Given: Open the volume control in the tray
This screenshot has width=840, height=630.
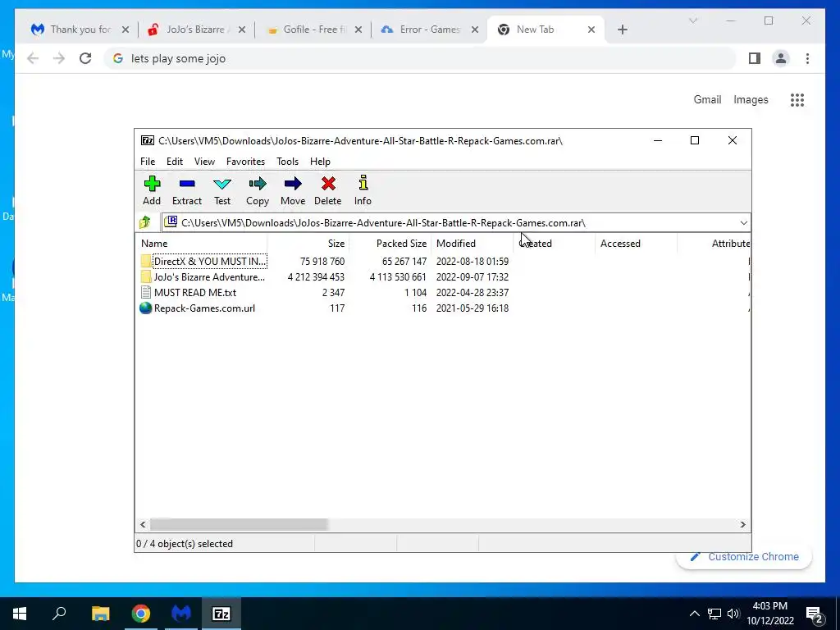Looking at the screenshot, I should tap(733, 614).
